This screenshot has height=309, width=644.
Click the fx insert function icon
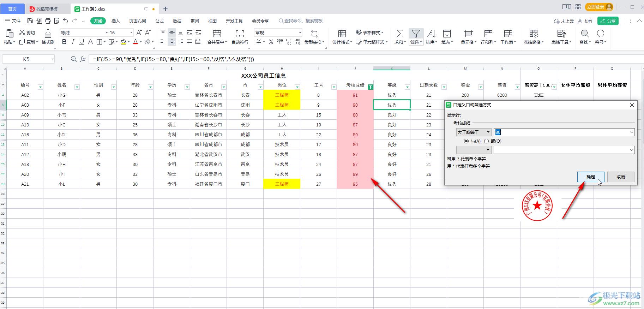(83, 59)
